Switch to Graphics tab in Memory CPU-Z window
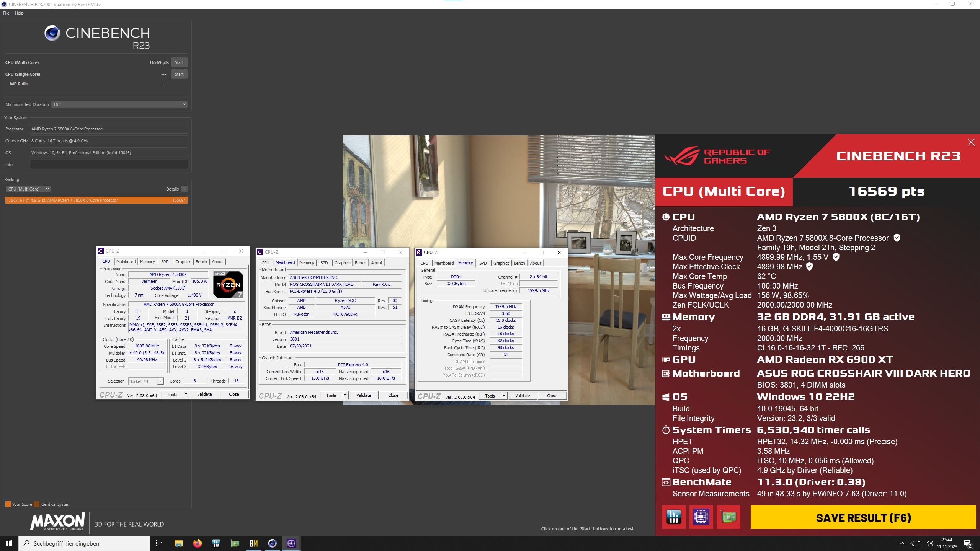The image size is (980, 551). click(501, 263)
